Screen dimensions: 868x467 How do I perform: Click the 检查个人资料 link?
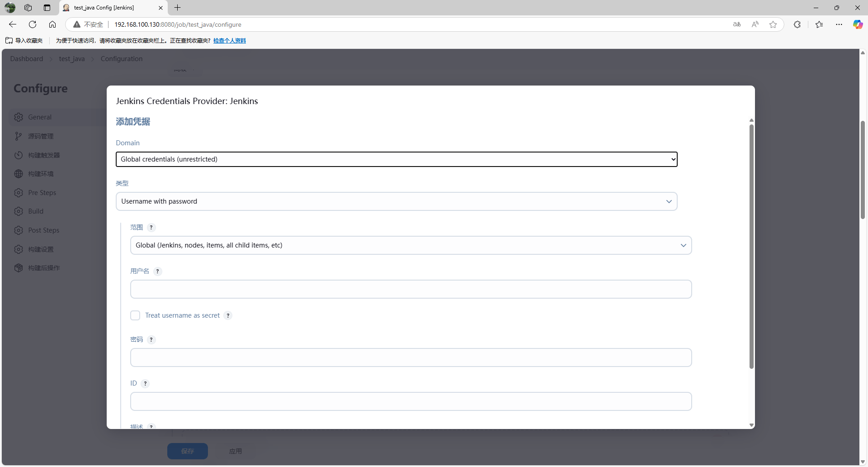(230, 41)
